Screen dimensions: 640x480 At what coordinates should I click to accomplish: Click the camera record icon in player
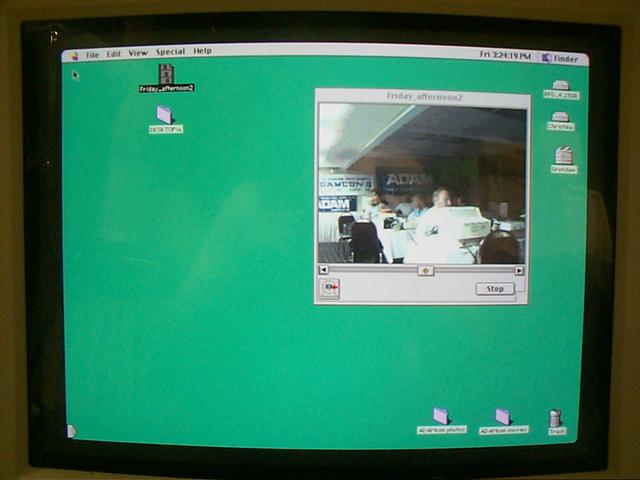330,288
